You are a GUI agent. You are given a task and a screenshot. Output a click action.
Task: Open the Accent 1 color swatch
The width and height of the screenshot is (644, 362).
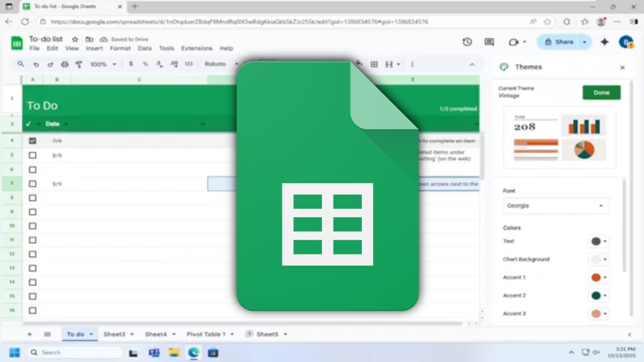tap(598, 278)
